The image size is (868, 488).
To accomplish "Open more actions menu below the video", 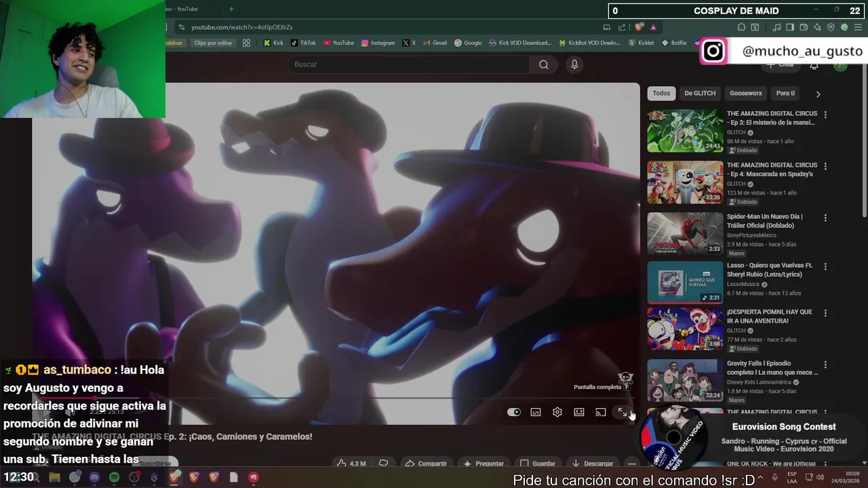I will (631, 464).
